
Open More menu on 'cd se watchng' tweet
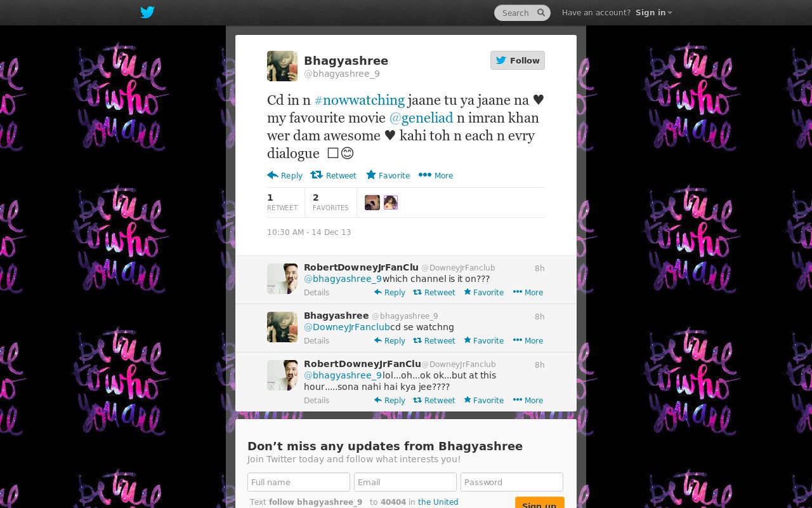coord(528,341)
